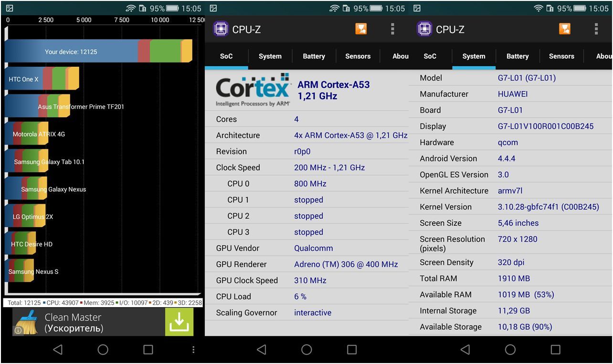Switch to Sensors tab from the System screen

561,56
